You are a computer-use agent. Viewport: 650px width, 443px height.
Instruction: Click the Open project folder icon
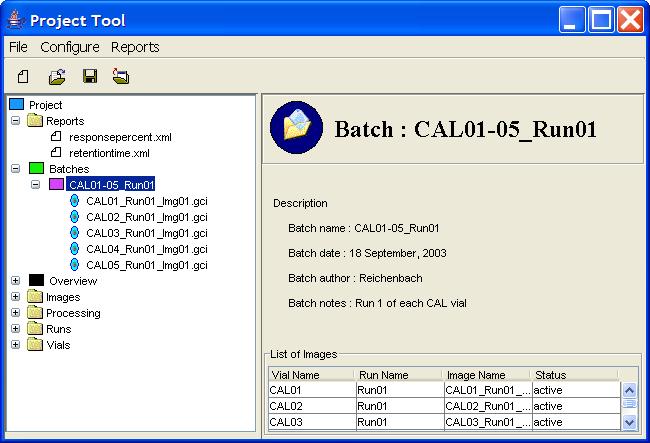tap(57, 76)
